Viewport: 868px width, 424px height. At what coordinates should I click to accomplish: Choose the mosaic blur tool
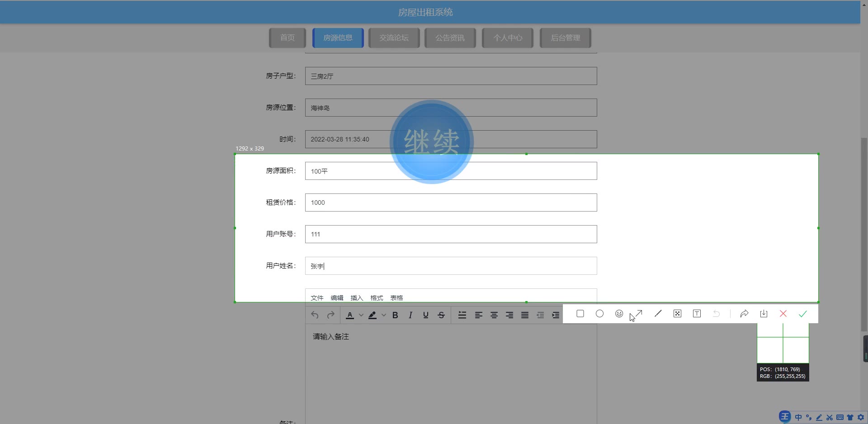(x=677, y=314)
